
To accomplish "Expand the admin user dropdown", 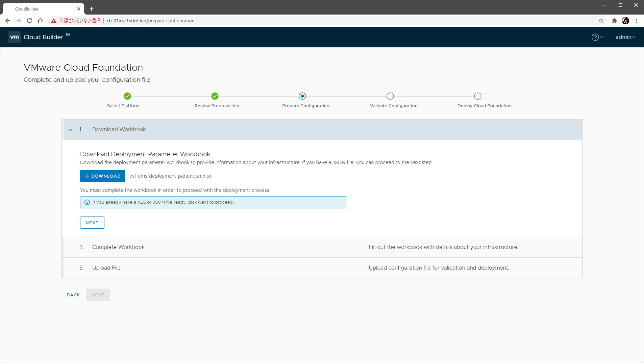I will 625,37.
